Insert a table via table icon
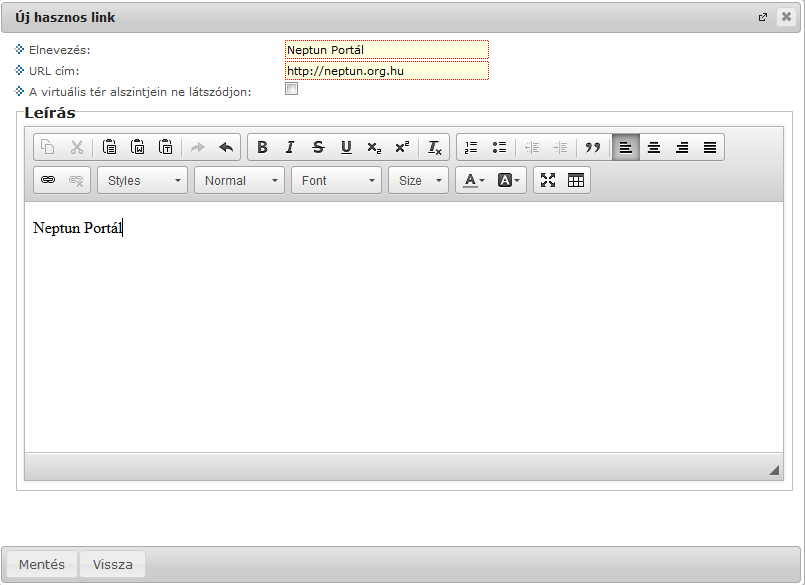Screen dimensions: 805x585 point(576,180)
